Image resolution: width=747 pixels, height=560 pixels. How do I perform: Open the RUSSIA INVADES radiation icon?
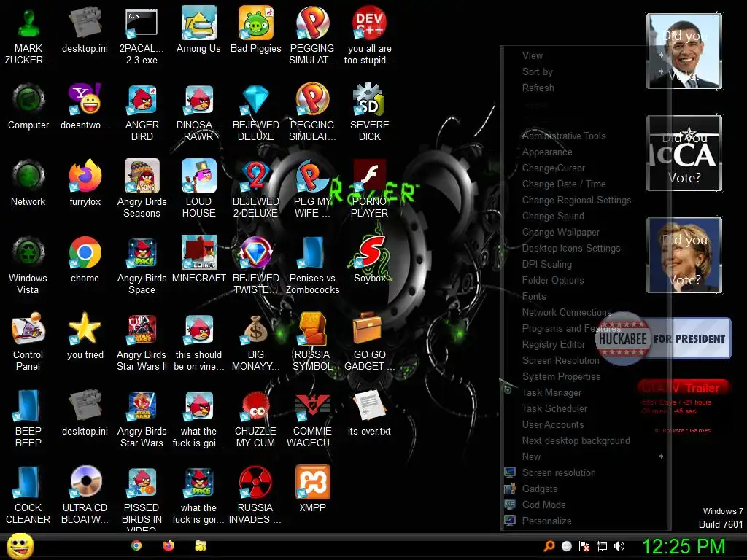256,495
